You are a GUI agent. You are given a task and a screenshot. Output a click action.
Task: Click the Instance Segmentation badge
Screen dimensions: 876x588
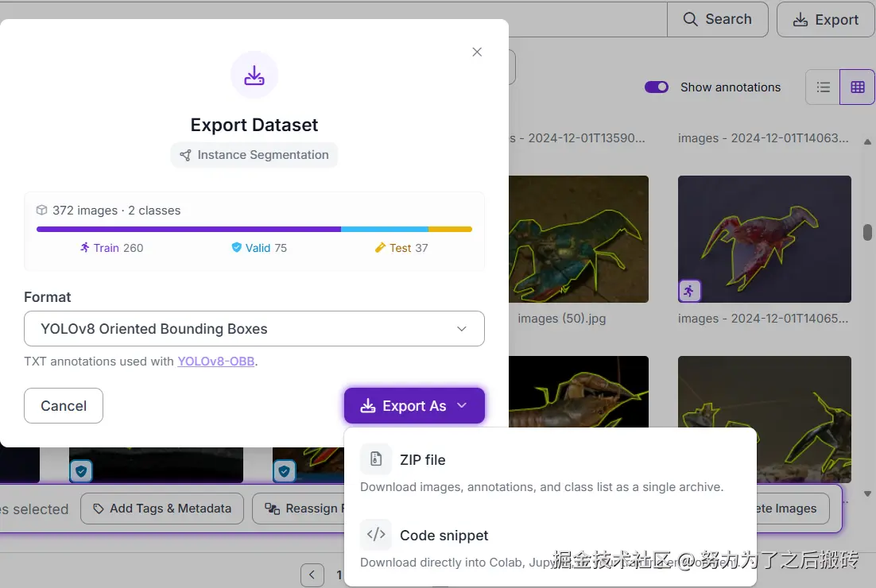coord(254,155)
